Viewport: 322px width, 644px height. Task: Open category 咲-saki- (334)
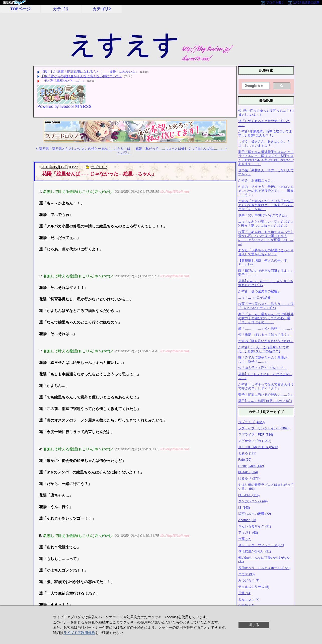point(248,472)
